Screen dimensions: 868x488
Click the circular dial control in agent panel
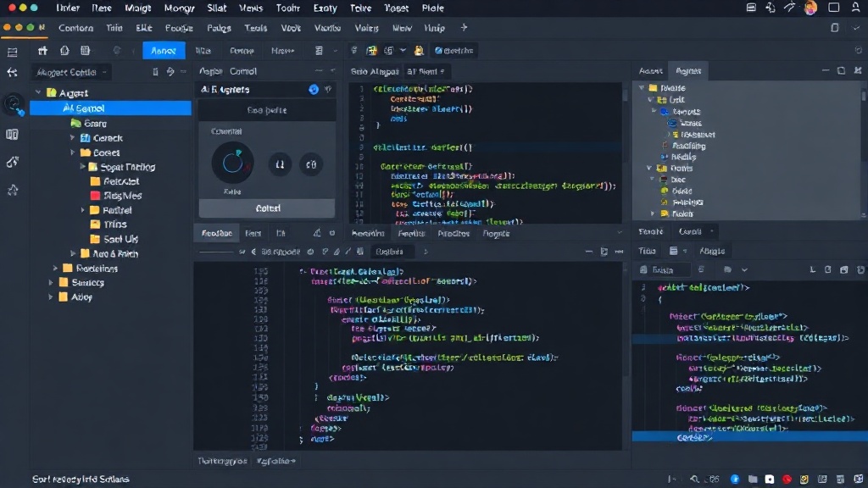[233, 163]
